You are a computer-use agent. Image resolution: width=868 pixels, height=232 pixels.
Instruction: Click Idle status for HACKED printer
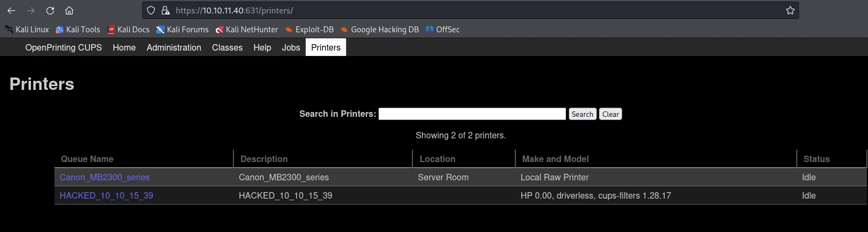coord(809,195)
